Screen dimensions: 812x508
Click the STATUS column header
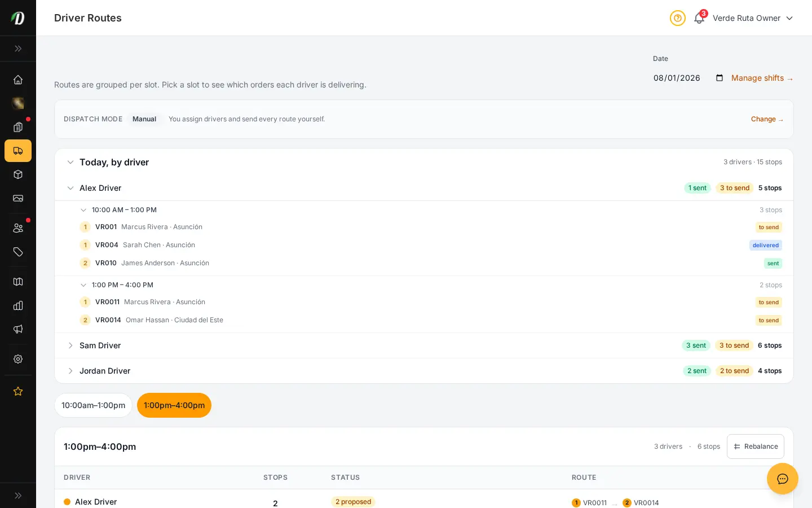[x=345, y=478]
